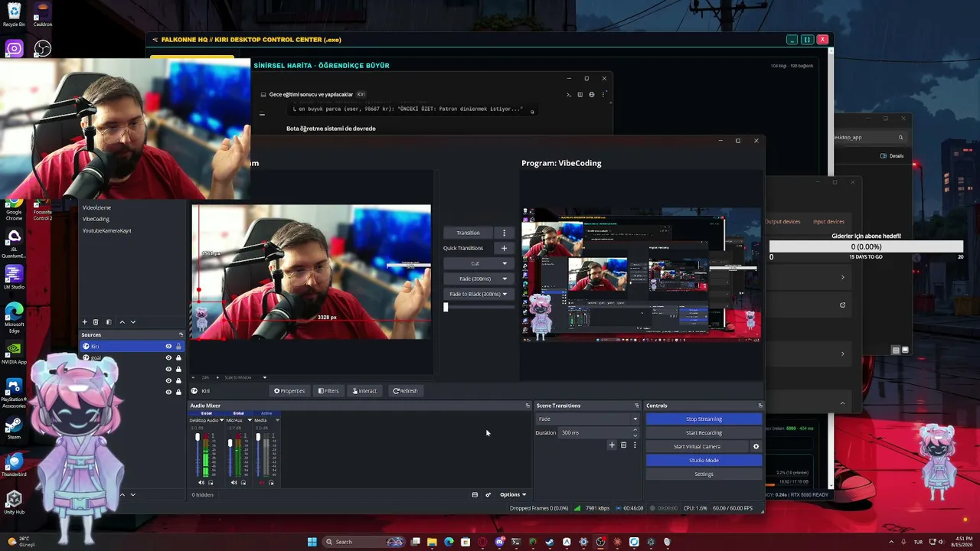
Task: Click Start Recording
Action: 704,432
